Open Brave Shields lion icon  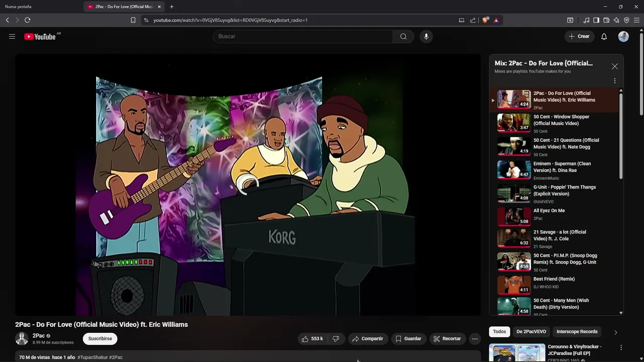(x=486, y=20)
